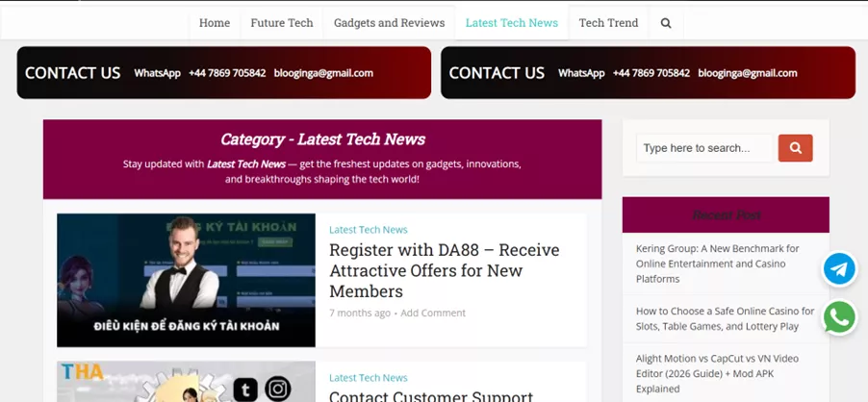Open the Future Tech menu item
Screen dimensions: 868x402
[x=282, y=23]
